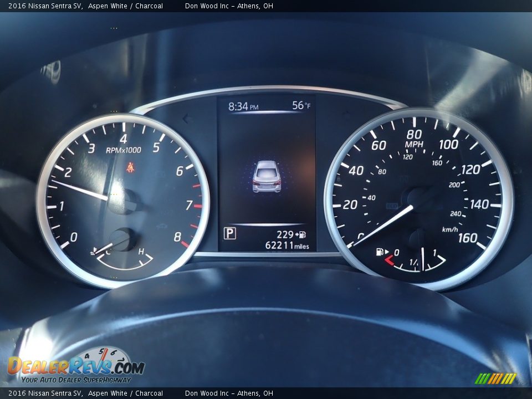Click the 8:34 PM clock readout
532x399 pixels.
pyautogui.click(x=243, y=106)
